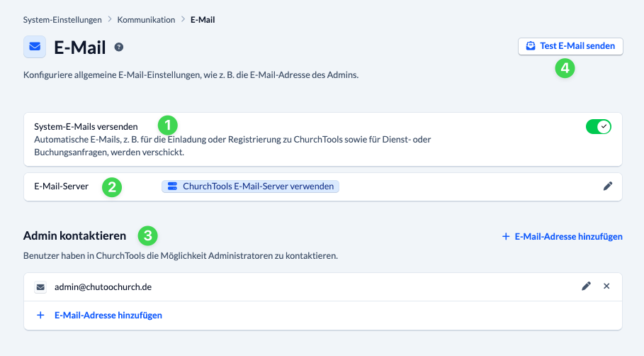Click the server icon in the ChurchTools badge

[x=172, y=187]
